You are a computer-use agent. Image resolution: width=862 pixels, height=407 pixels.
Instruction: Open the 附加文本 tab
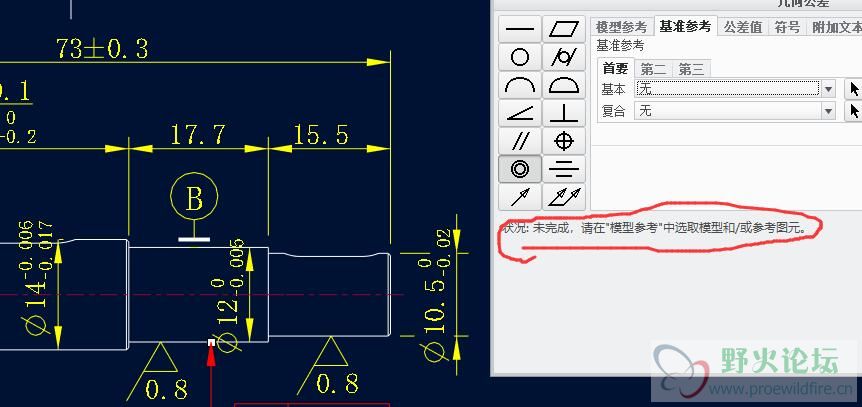[x=836, y=27]
